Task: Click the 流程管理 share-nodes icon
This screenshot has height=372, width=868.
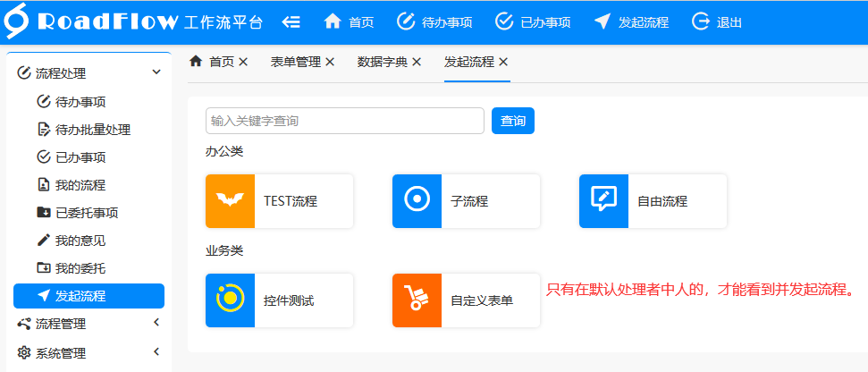Action: tap(24, 324)
